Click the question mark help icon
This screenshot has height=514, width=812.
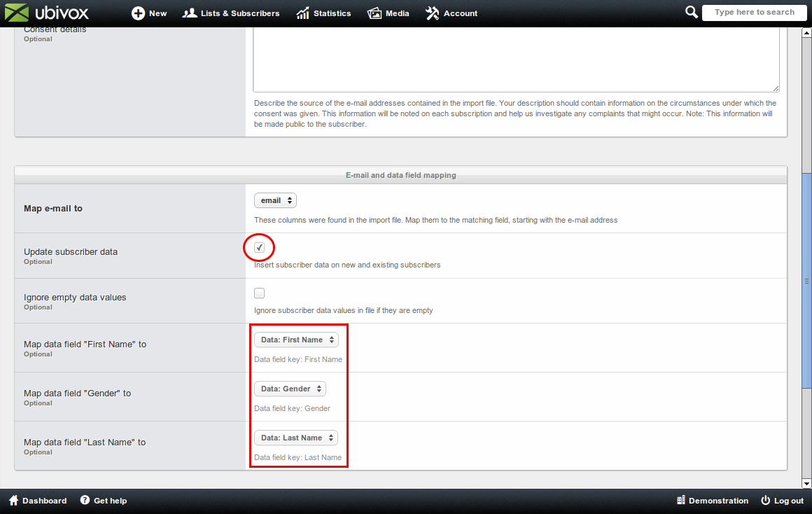(85, 500)
